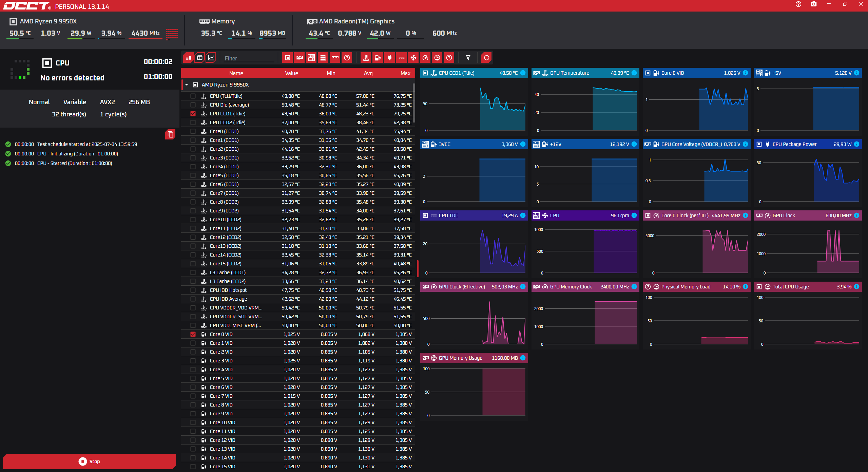This screenshot has width=868, height=472.
Task: Click the power plug sensor filter
Action: pyautogui.click(x=389, y=58)
